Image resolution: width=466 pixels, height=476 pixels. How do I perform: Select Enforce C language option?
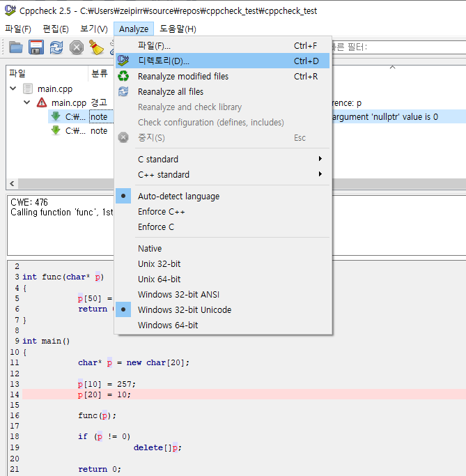[x=223, y=227]
